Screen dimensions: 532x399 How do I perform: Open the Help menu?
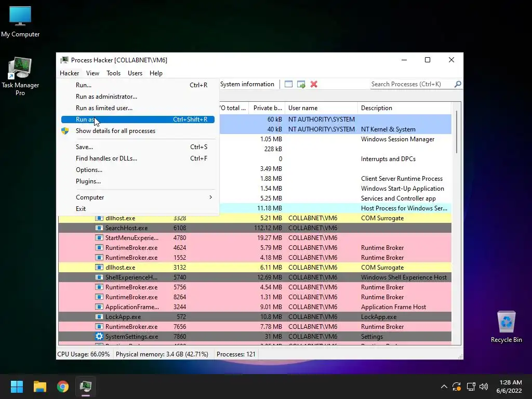coord(156,73)
